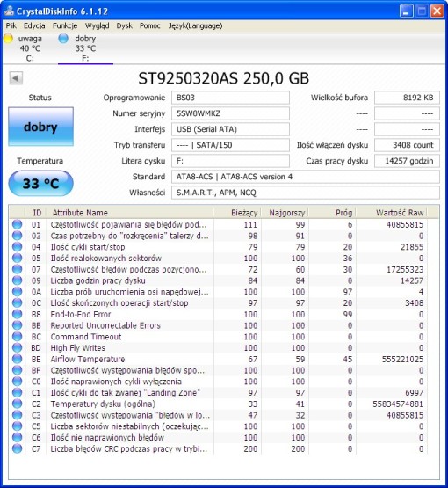Click the ST9250320AS 250,0 GB model title
448x488 pixels.
coord(223,78)
